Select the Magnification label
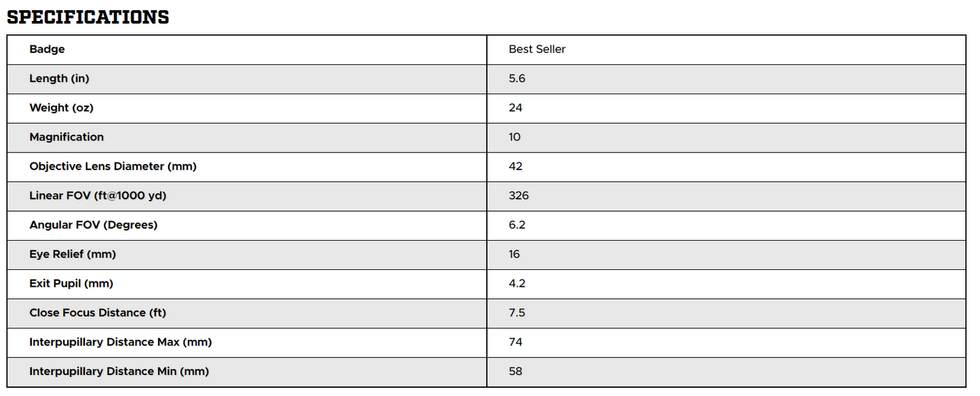 point(66,137)
